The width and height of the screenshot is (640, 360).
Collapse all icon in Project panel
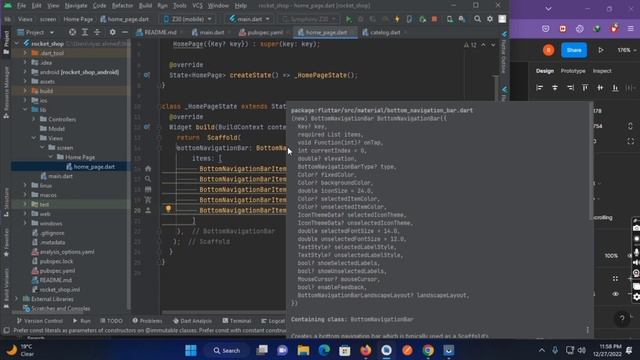(97, 32)
